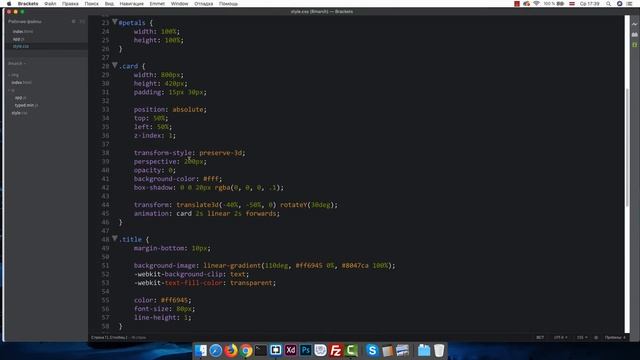
Task: Click the #8847ca color in the gradient line
Action: (355, 265)
